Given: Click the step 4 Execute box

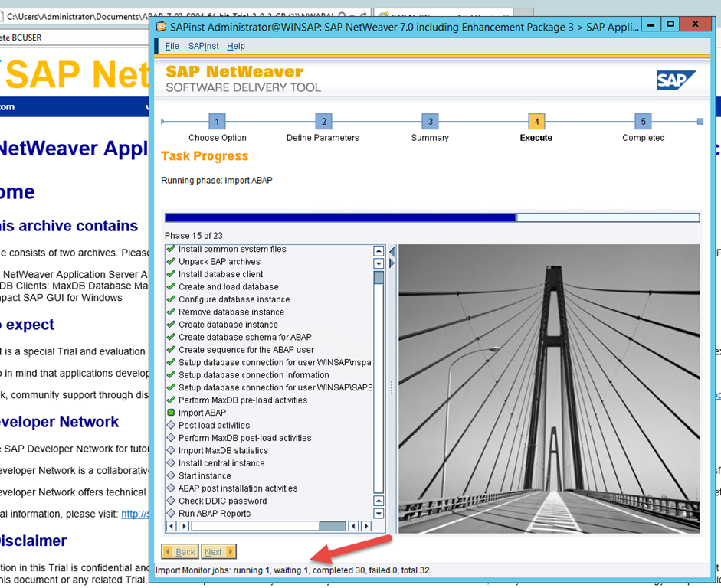Looking at the screenshot, I should click(x=536, y=122).
